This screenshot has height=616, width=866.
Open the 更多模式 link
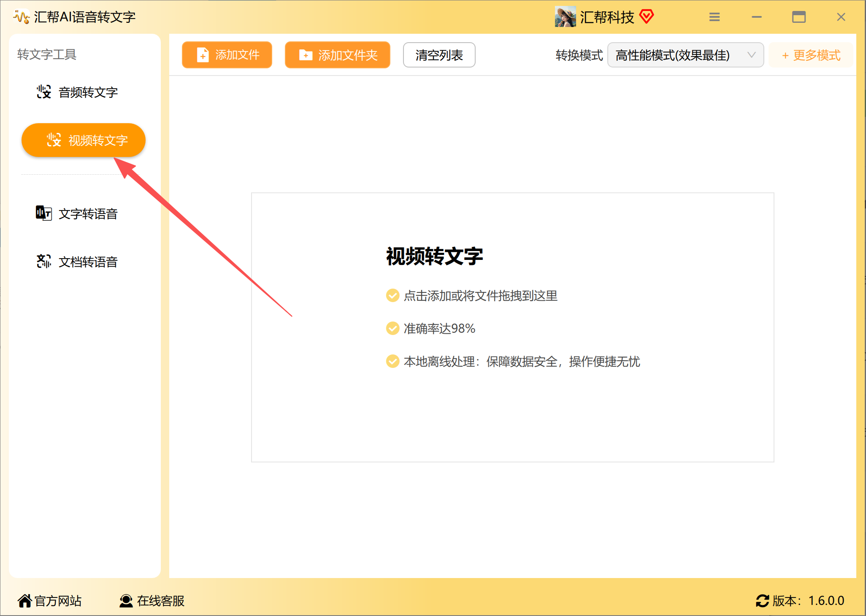(811, 55)
